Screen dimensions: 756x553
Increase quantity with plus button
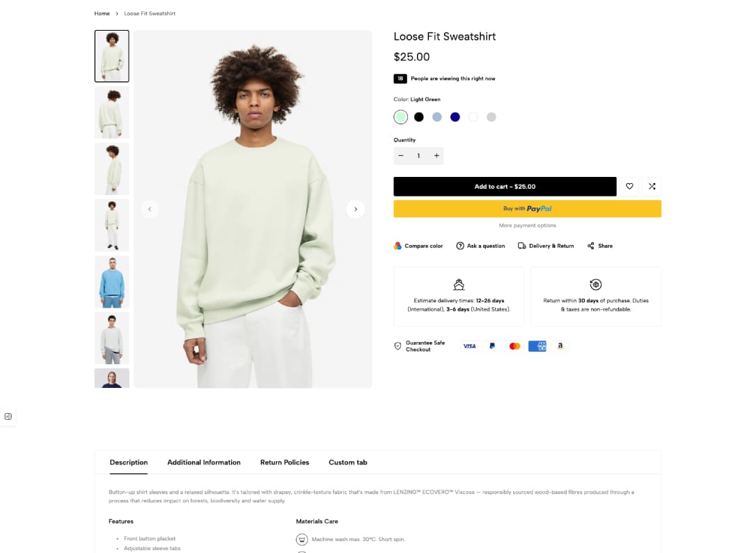coord(436,156)
